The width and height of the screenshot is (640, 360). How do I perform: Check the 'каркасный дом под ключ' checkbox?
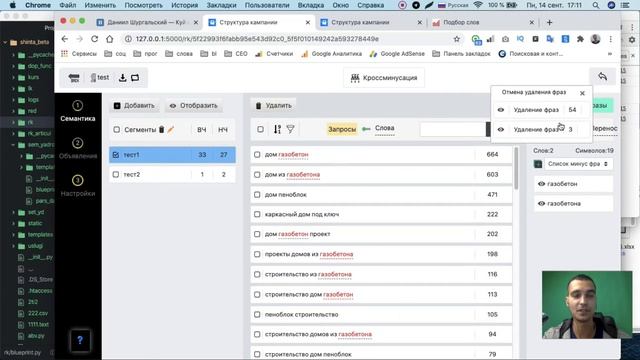(x=257, y=214)
